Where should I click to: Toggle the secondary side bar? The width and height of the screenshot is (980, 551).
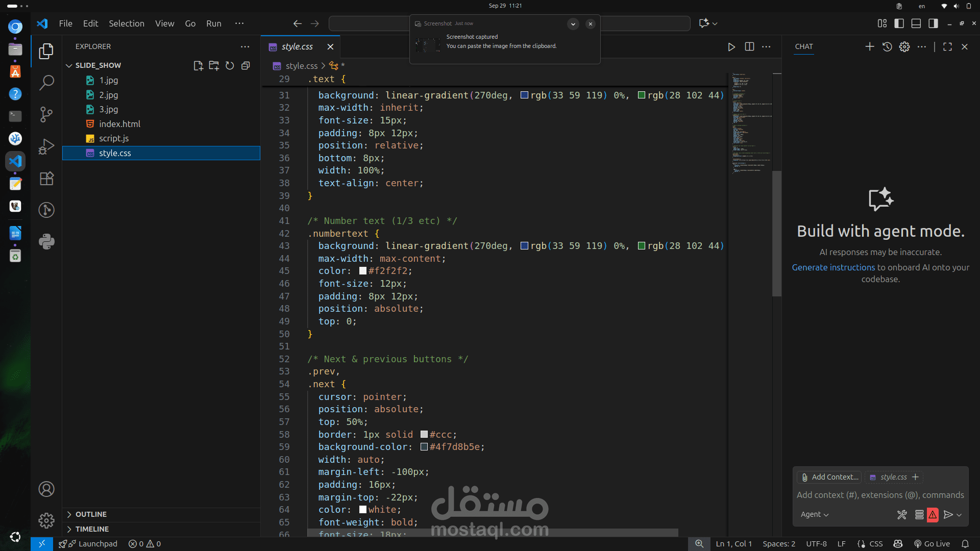click(933, 23)
